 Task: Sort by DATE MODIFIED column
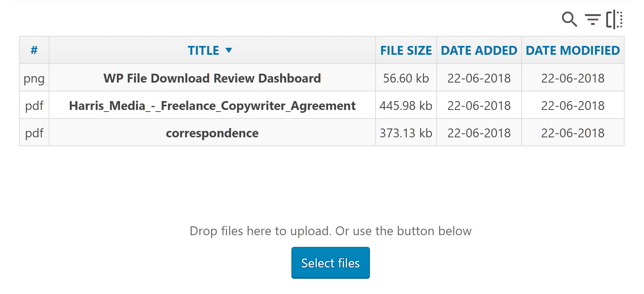(x=572, y=50)
